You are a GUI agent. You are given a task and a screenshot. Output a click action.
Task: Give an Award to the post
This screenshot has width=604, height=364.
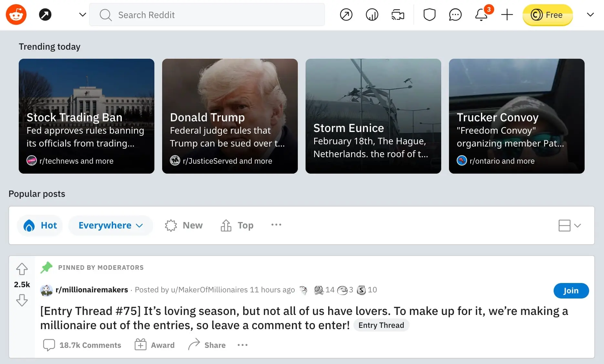pos(154,345)
